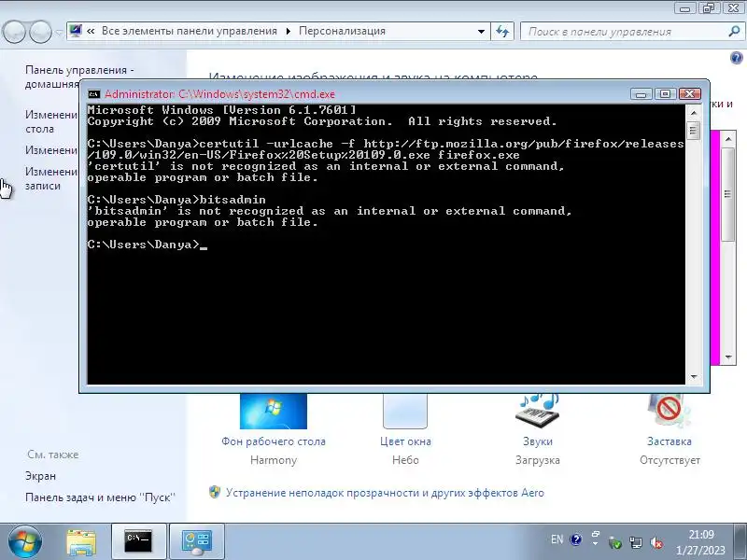Image resolution: width=747 pixels, height=560 pixels.
Task: Click the Control Panel icon in the address bar
Action: pyautogui.click(x=76, y=31)
